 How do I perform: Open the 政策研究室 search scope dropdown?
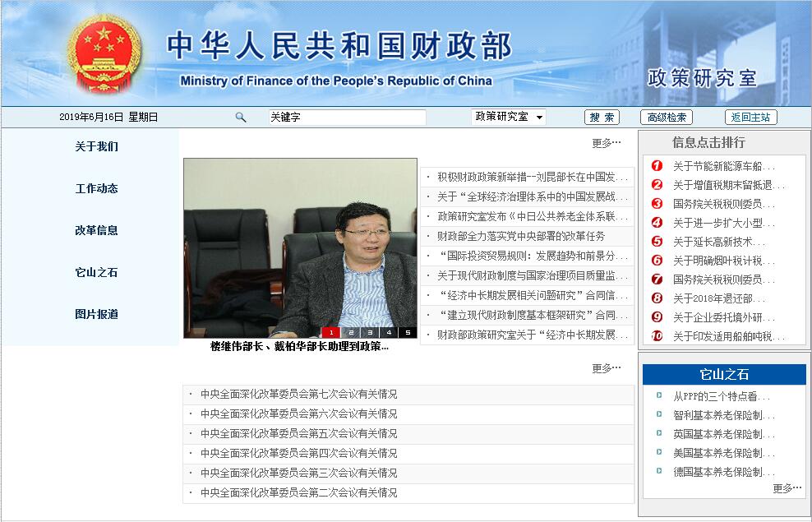coord(509,117)
